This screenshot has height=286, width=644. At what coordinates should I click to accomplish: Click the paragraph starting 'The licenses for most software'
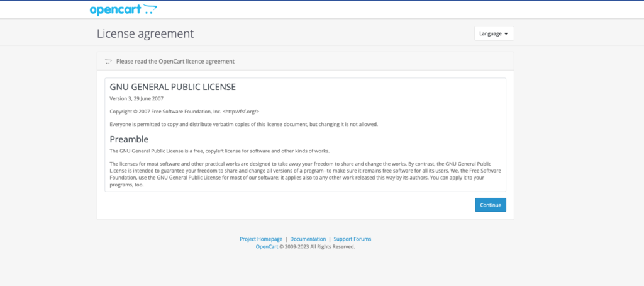click(x=305, y=174)
